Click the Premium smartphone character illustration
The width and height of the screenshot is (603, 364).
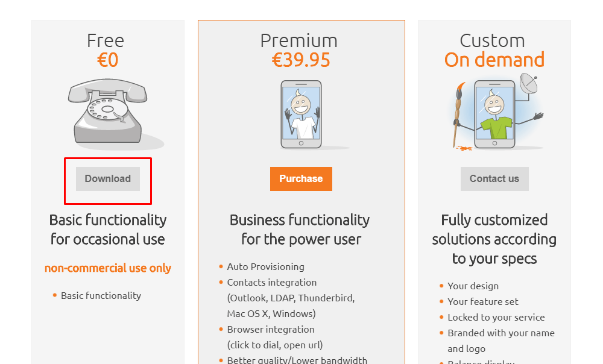pos(301,115)
